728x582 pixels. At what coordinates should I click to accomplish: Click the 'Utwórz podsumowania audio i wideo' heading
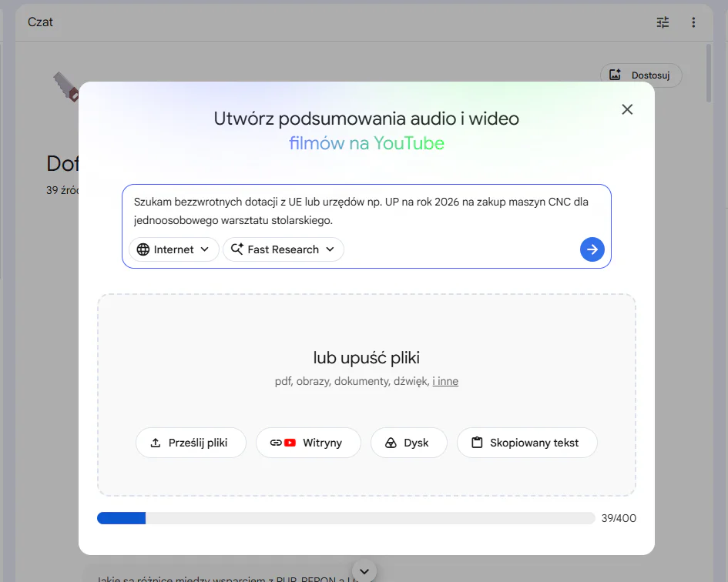tap(367, 119)
